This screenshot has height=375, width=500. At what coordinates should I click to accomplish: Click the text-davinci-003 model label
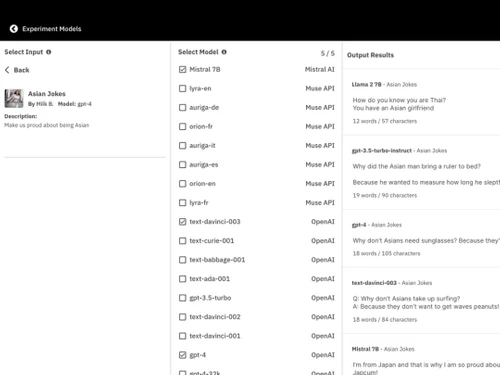click(x=215, y=221)
